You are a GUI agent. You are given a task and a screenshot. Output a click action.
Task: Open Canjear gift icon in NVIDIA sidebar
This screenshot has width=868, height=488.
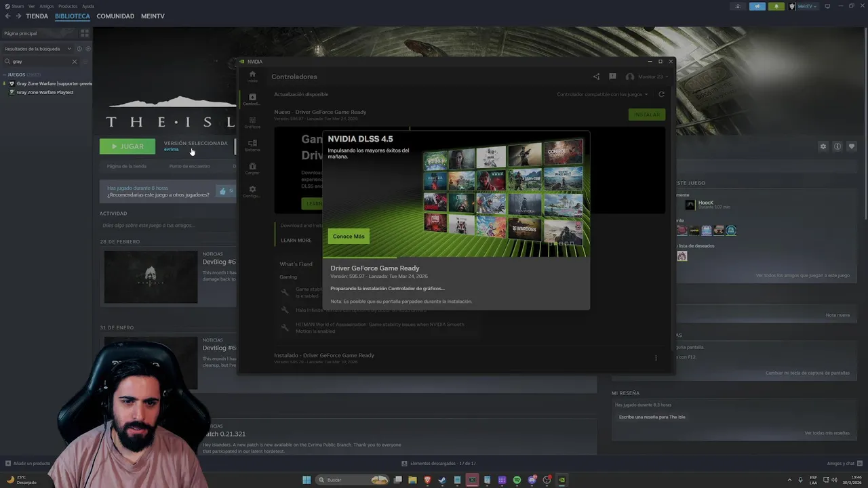(x=252, y=168)
